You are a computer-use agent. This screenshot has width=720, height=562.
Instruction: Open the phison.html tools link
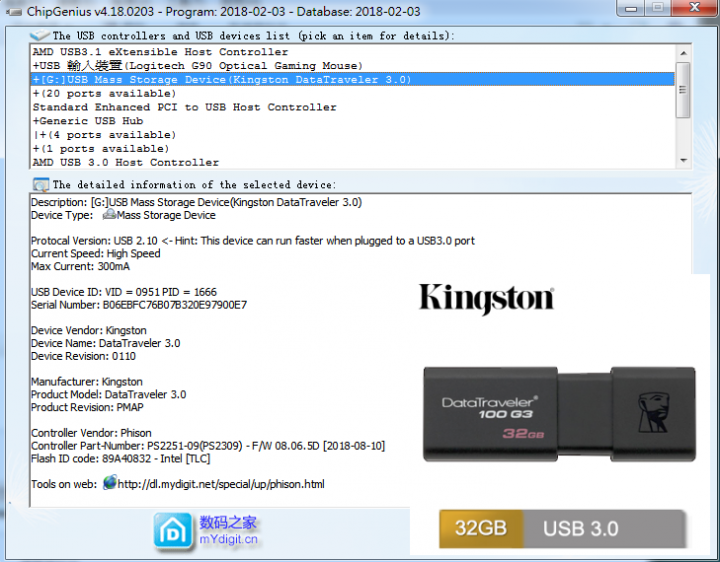coord(221,484)
